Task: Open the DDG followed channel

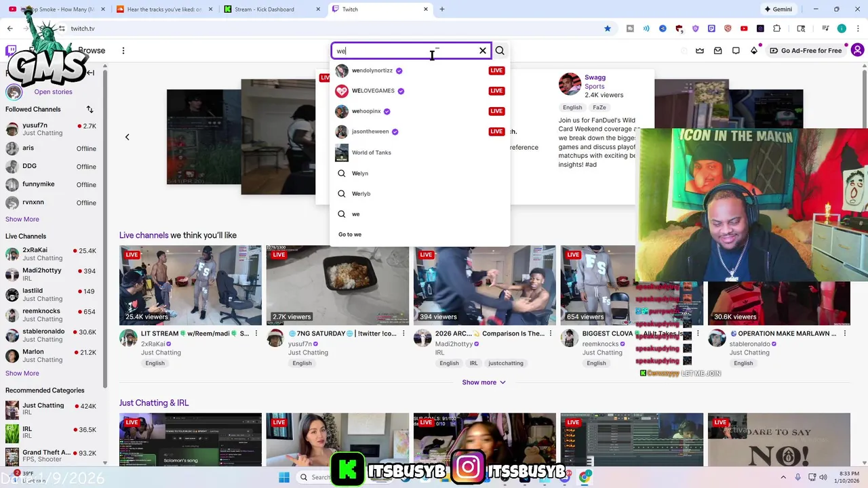Action: [51, 166]
